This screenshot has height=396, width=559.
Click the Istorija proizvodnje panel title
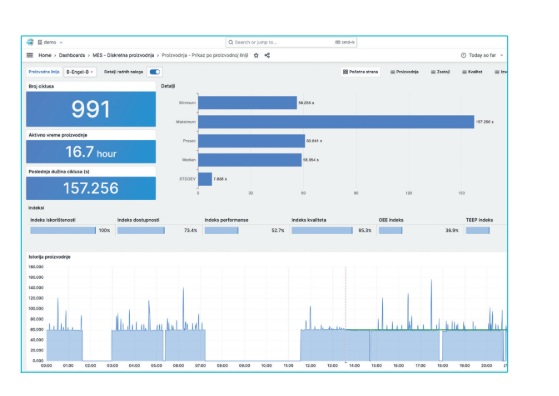50,257
